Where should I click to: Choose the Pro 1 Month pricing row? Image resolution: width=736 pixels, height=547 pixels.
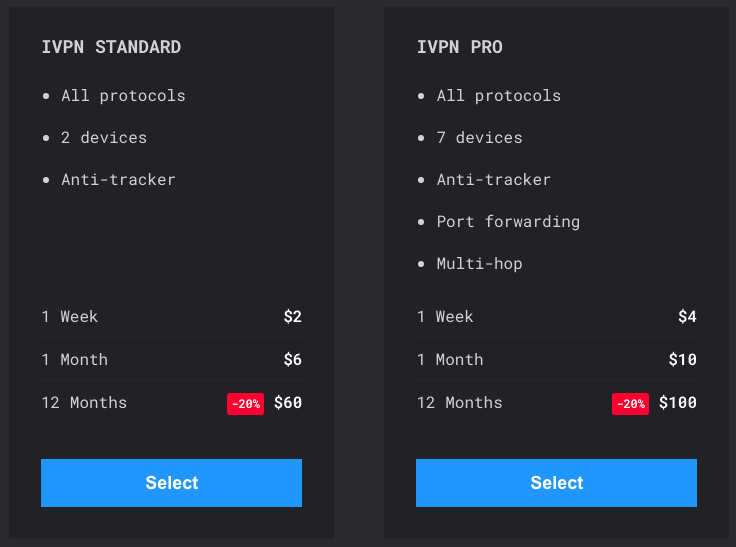[556, 360]
